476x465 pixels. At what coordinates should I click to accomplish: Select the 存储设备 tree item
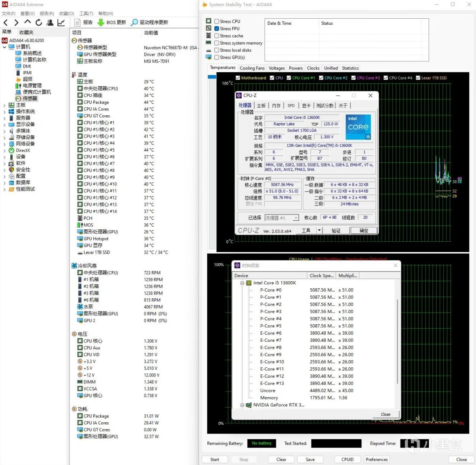coord(25,137)
